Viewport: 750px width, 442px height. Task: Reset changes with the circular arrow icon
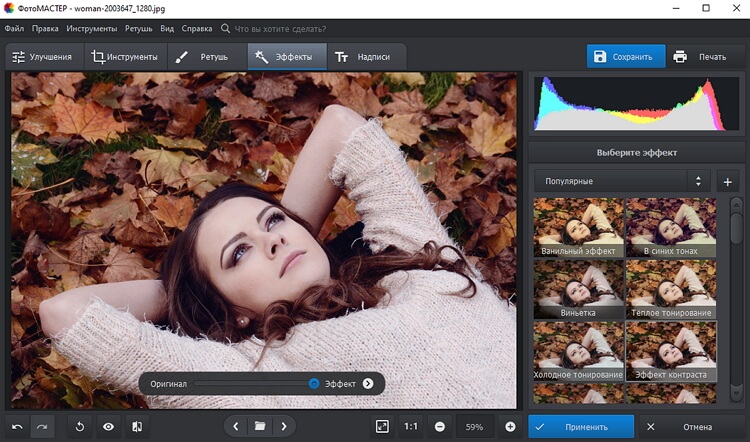[x=80, y=427]
